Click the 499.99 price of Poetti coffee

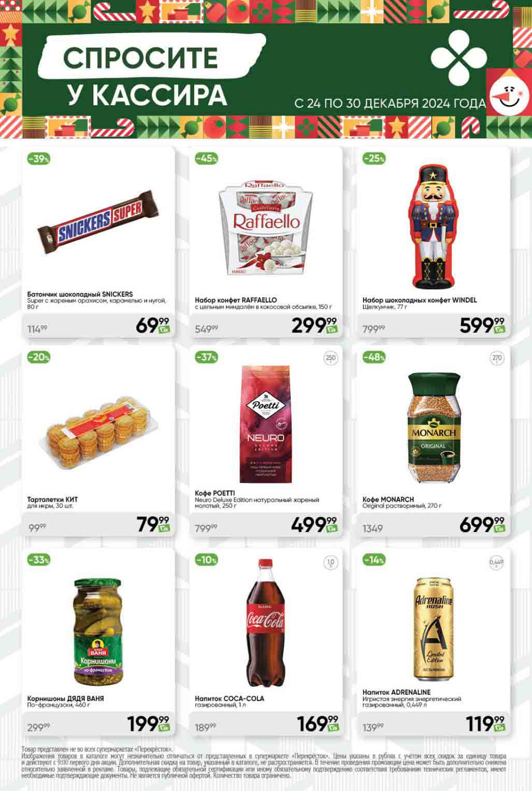(x=313, y=524)
